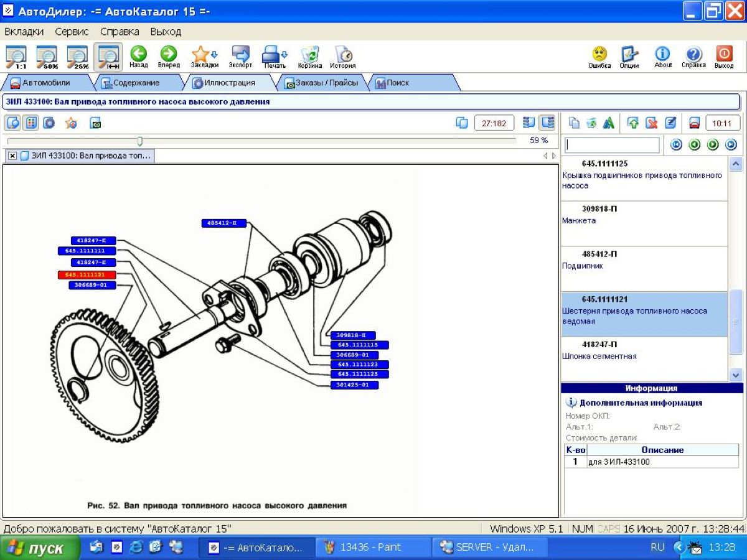747x560 pixels.
Task: Open the Сервис menu
Action: pyautogui.click(x=72, y=31)
